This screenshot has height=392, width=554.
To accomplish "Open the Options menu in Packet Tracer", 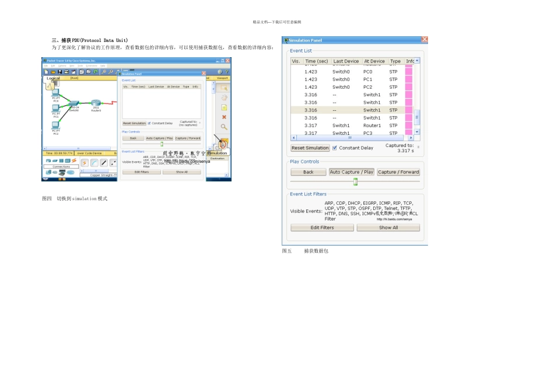I will [x=62, y=66].
